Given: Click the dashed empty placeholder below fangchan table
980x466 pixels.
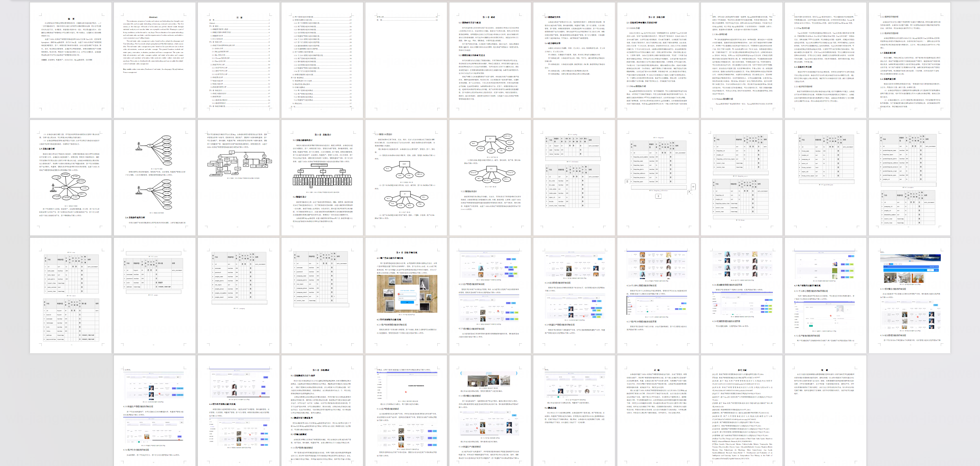Looking at the screenshot, I should click(x=658, y=188).
